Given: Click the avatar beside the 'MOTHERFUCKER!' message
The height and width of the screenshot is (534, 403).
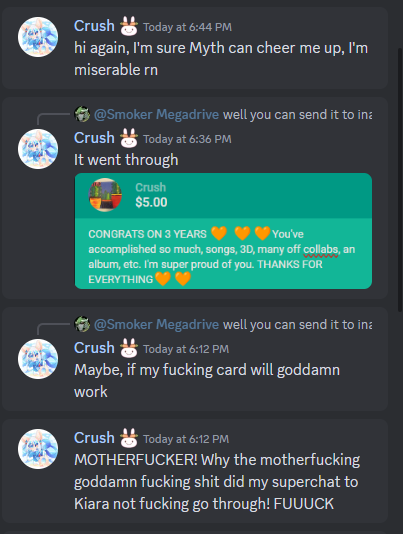Looking at the screenshot, I should point(38,449).
